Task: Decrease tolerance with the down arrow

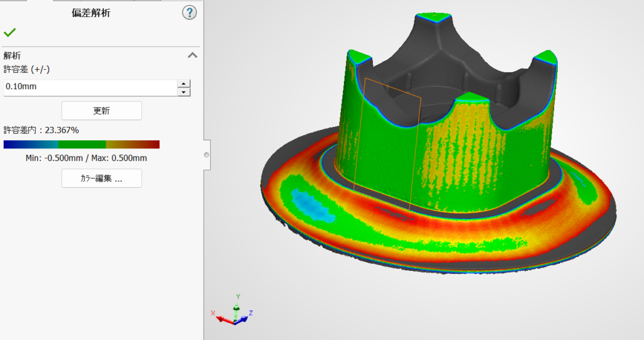Action: 184,92
